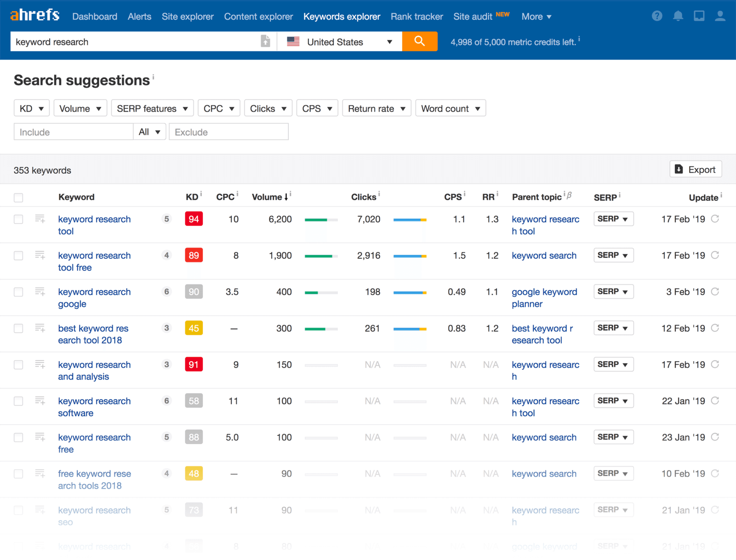The width and height of the screenshot is (736, 560).
Task: Open Rank tracker in top navigation
Action: click(x=416, y=17)
